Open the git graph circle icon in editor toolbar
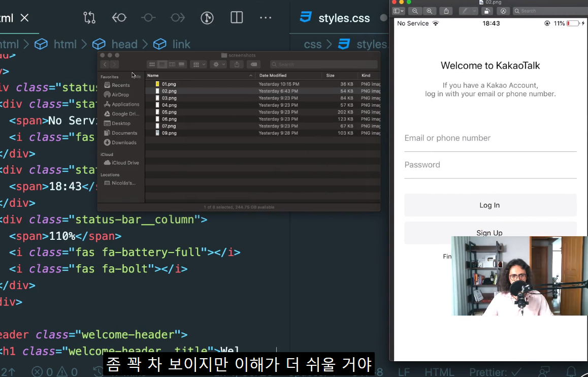This screenshot has width=588, height=377. [x=207, y=18]
